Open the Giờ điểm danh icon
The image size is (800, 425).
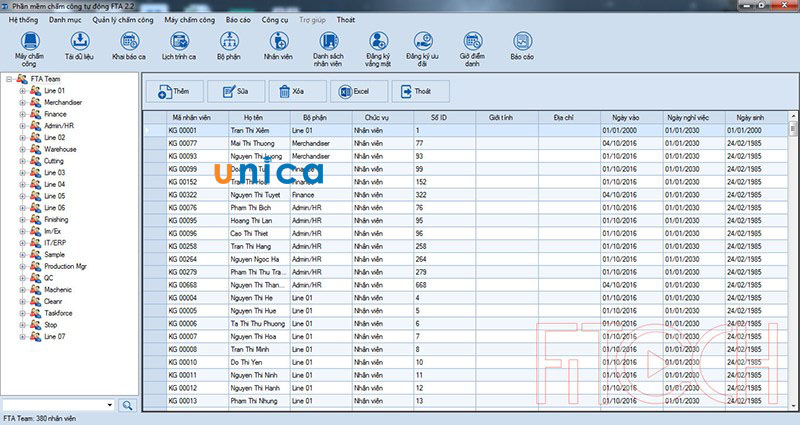tap(472, 41)
